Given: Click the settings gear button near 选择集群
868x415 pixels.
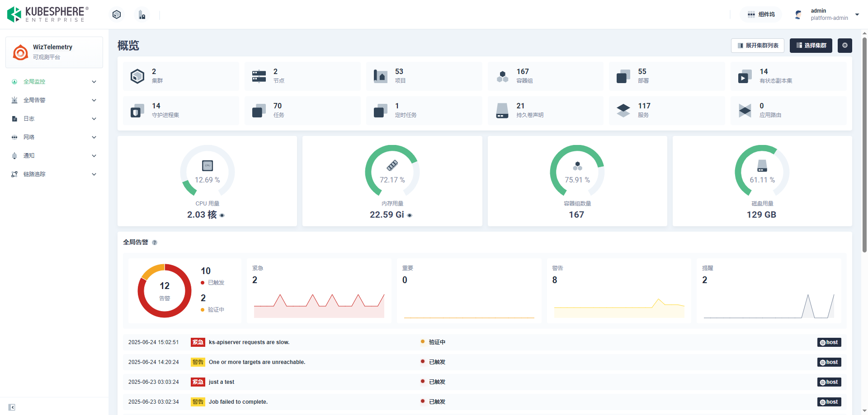Looking at the screenshot, I should coord(844,46).
